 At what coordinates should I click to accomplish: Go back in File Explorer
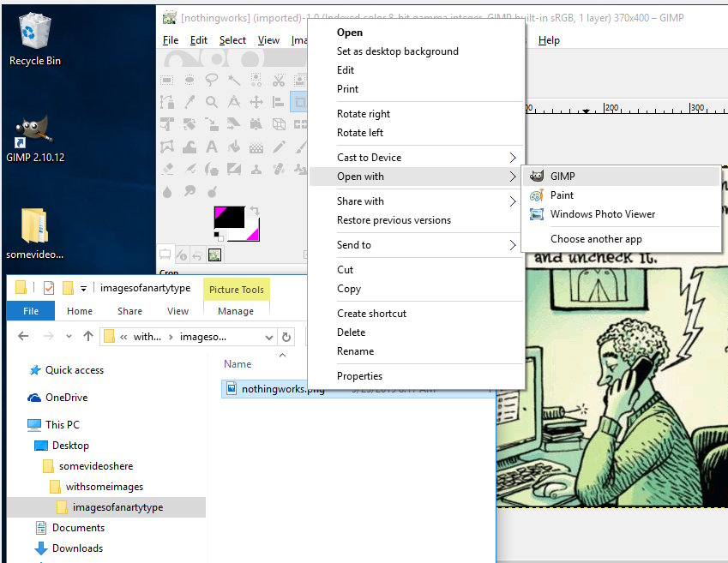pyautogui.click(x=23, y=336)
